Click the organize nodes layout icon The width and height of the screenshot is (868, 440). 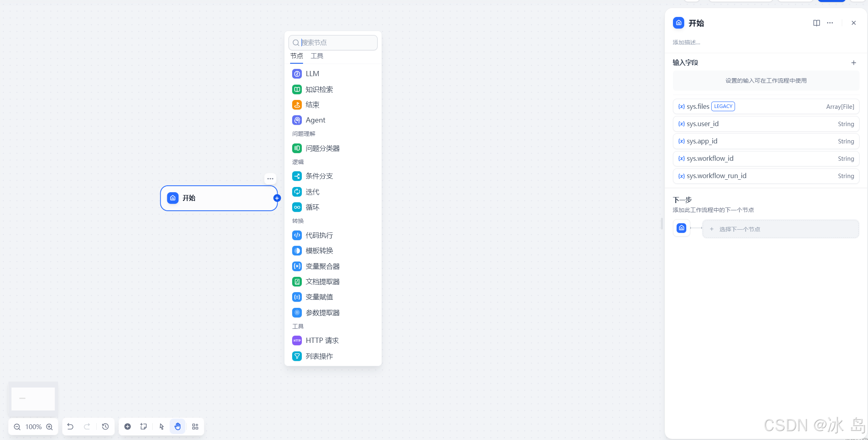[x=195, y=427]
